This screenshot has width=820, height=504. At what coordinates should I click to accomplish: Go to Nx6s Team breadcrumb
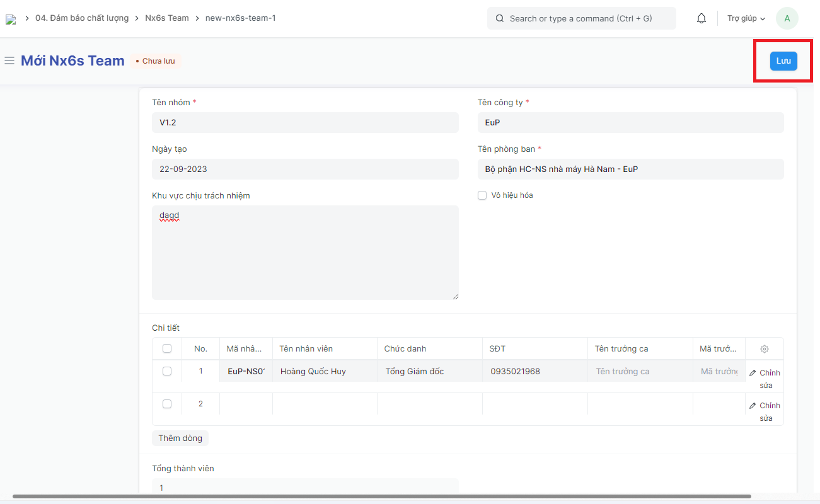[x=167, y=18]
